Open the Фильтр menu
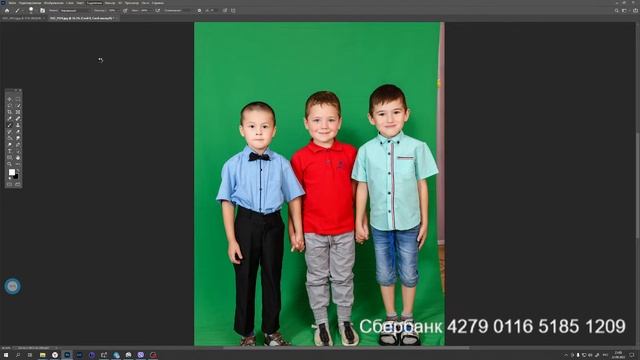This screenshot has height=360, width=640. (x=110, y=3)
